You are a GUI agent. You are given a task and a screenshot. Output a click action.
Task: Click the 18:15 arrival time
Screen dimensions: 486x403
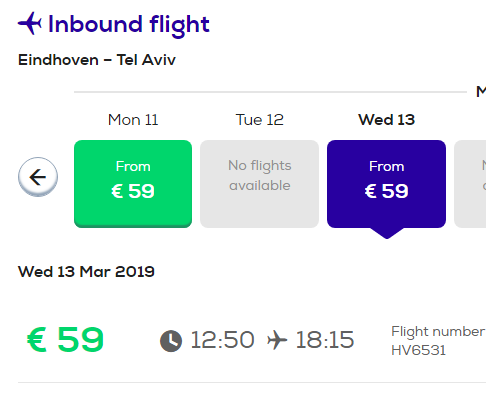(325, 340)
